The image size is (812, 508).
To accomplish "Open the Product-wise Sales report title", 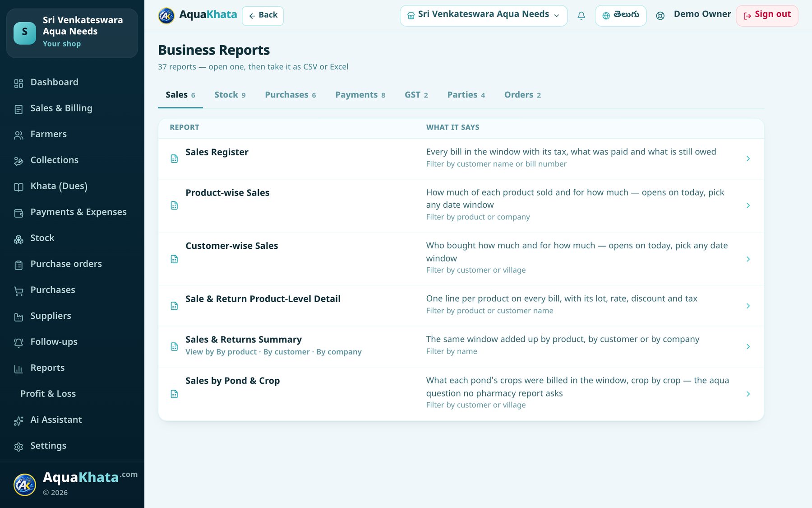I will [227, 193].
